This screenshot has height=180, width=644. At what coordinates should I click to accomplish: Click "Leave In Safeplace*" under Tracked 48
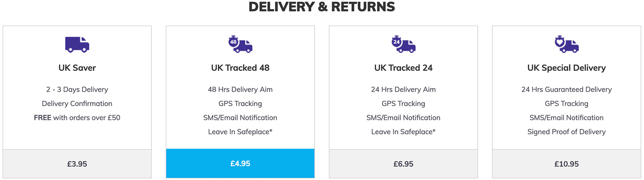click(x=240, y=131)
